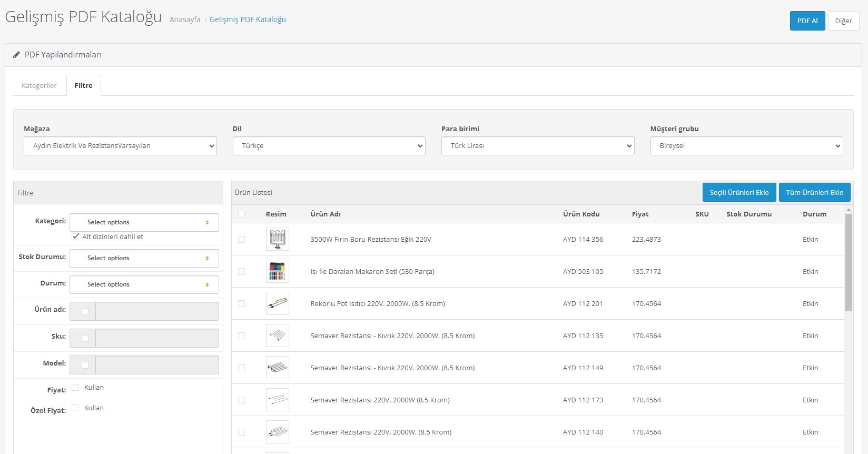Click product code 'AYD 112 140'

pos(583,432)
